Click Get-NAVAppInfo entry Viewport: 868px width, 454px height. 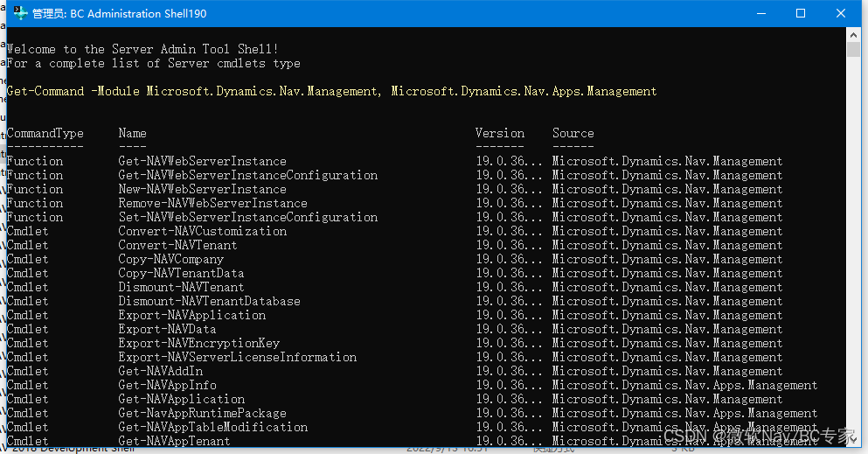(167, 386)
